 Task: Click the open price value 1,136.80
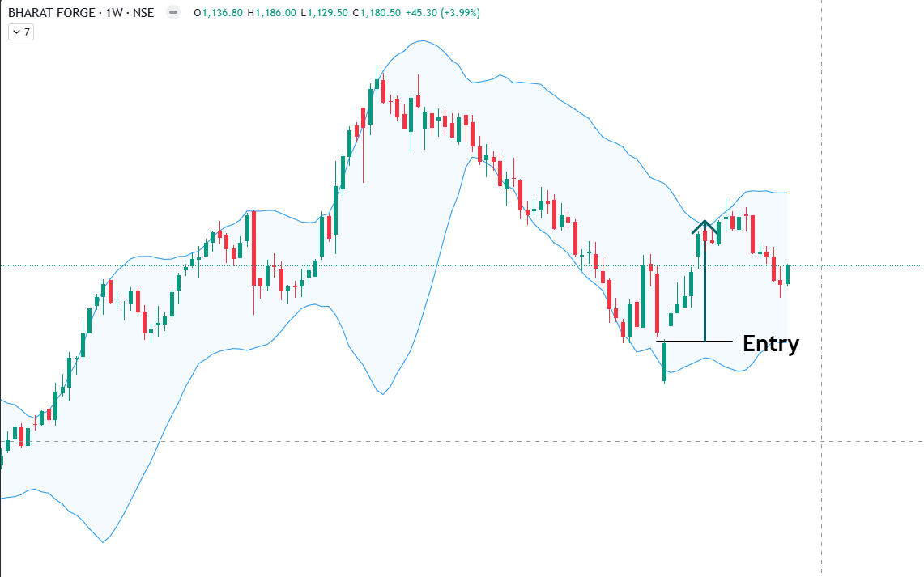pos(221,14)
